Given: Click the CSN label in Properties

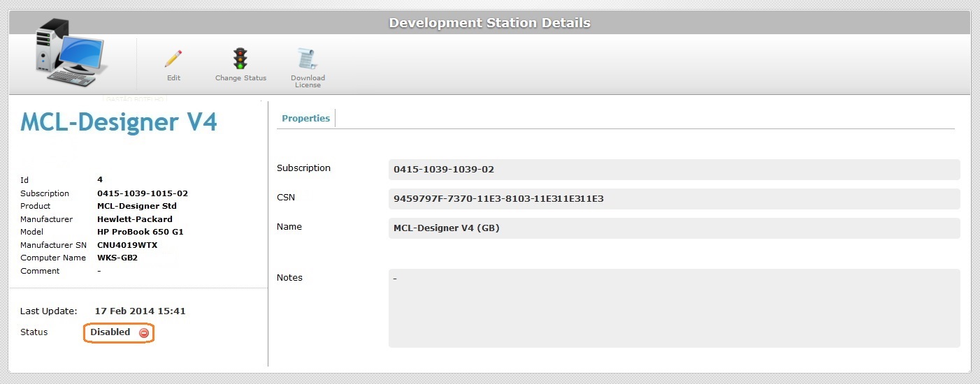Looking at the screenshot, I should coord(286,198).
